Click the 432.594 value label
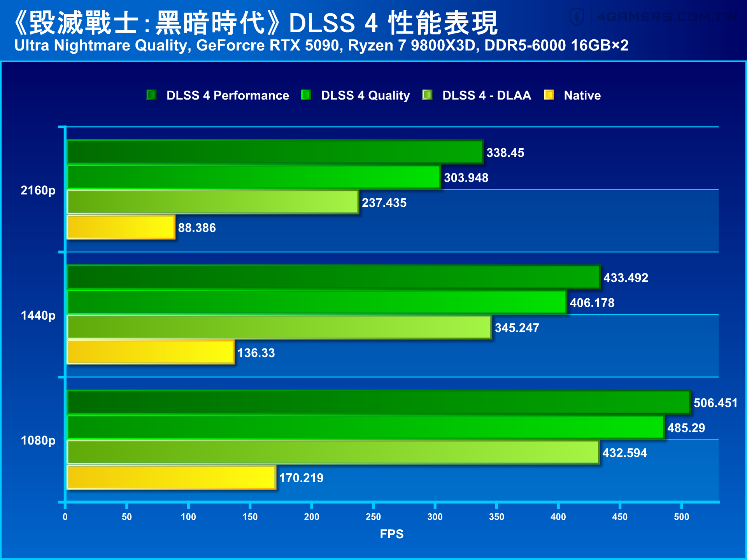The height and width of the screenshot is (560, 747). [x=625, y=453]
